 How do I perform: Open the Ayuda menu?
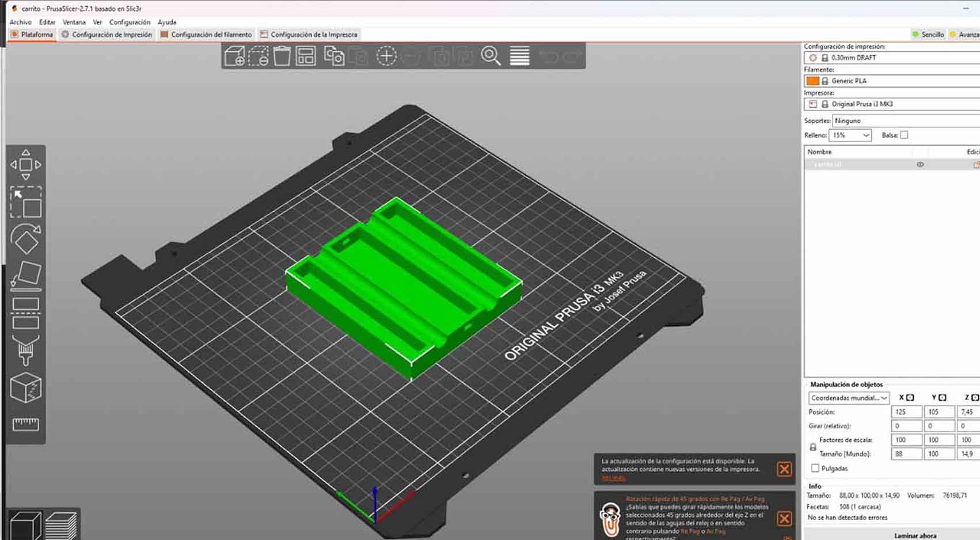pos(167,22)
